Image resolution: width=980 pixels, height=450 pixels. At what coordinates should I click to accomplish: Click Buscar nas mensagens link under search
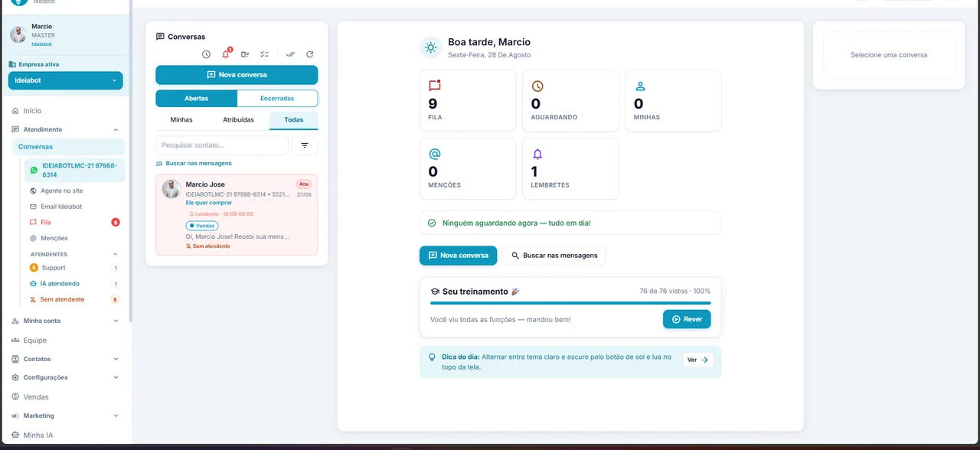[194, 163]
